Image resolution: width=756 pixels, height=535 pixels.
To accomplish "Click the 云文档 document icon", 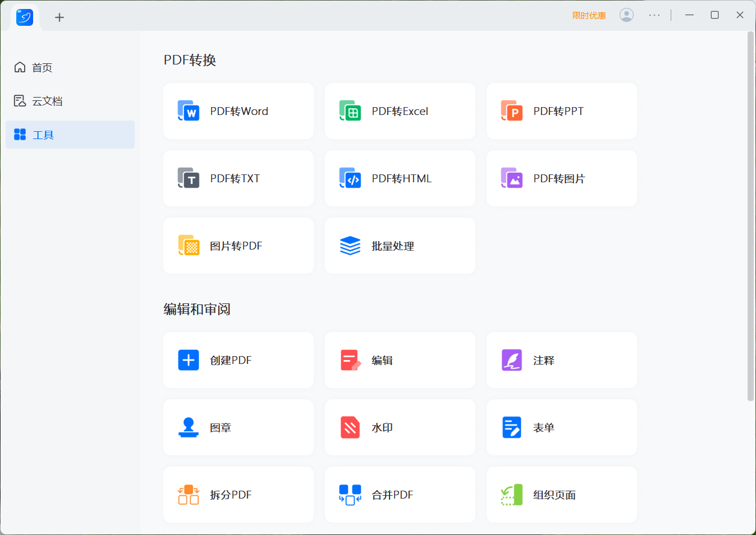I will click(20, 101).
